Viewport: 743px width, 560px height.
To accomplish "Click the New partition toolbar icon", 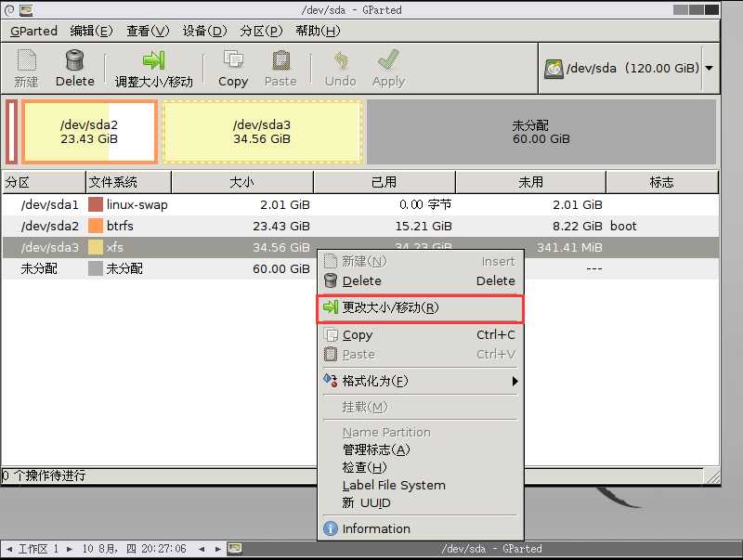I will (x=27, y=60).
